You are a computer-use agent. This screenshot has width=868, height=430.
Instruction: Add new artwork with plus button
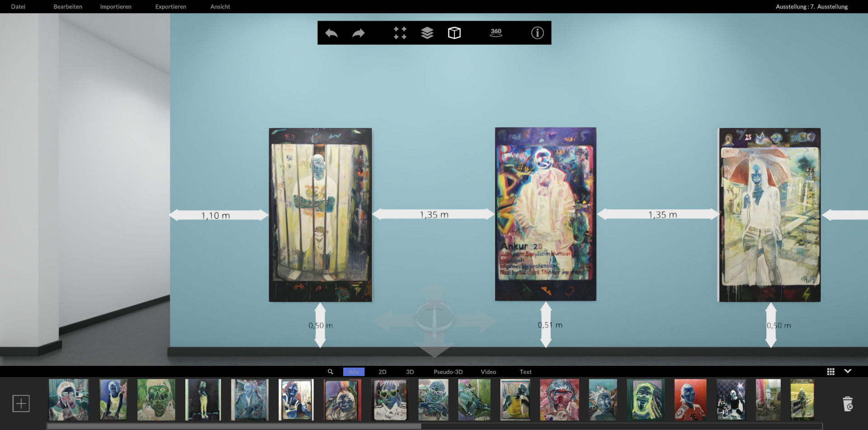21,403
